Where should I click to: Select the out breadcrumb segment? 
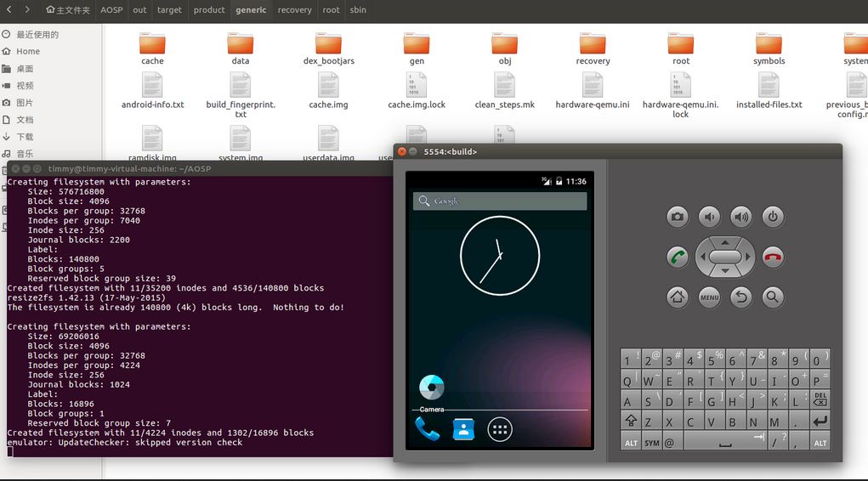(x=139, y=10)
